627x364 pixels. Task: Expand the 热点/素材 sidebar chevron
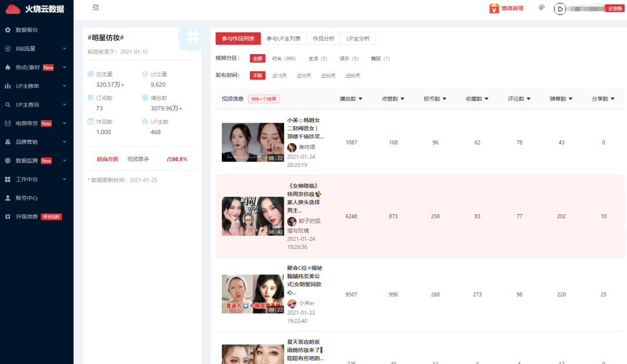64,67
